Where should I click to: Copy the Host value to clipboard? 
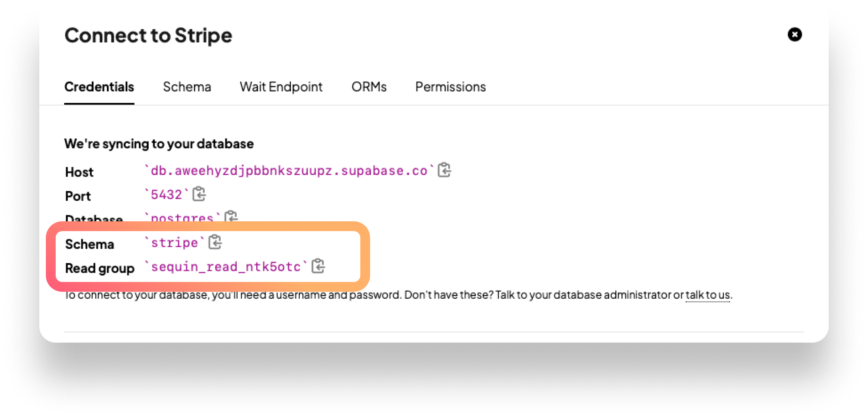coord(444,170)
